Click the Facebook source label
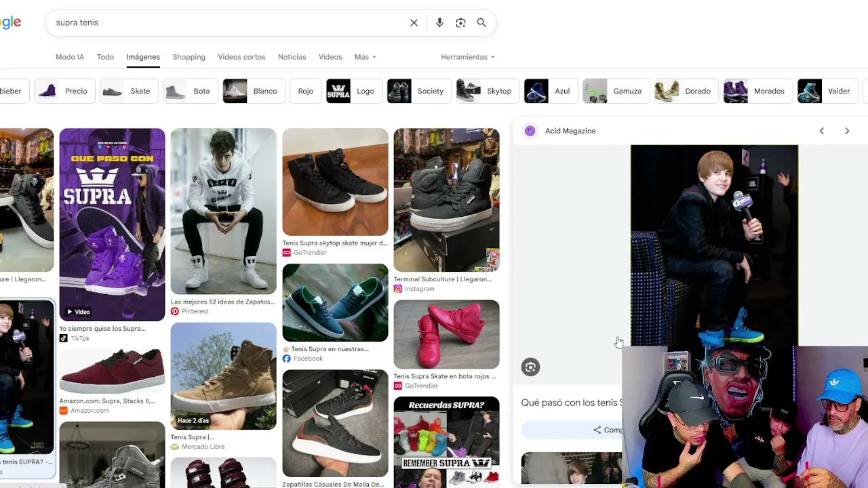 (x=303, y=359)
